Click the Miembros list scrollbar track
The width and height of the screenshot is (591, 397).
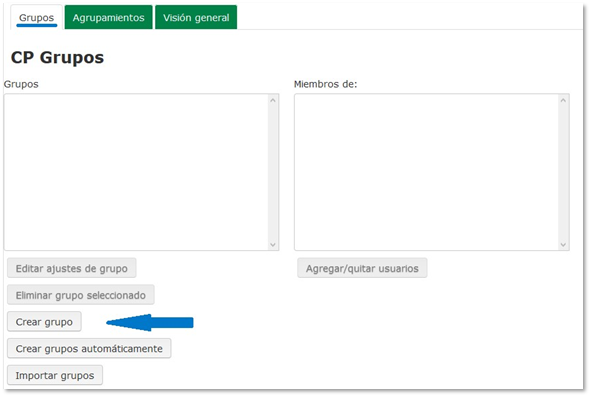point(563,173)
